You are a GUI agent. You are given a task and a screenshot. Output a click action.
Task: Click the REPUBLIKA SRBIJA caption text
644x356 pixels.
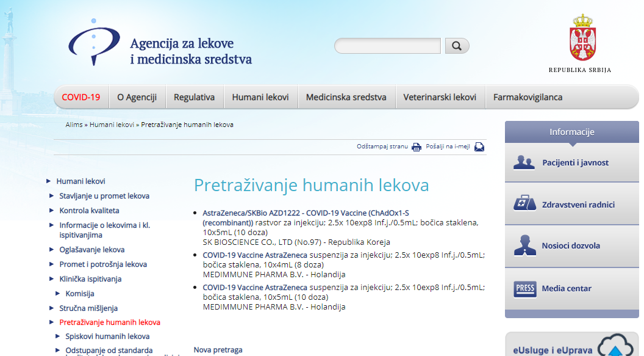click(580, 70)
